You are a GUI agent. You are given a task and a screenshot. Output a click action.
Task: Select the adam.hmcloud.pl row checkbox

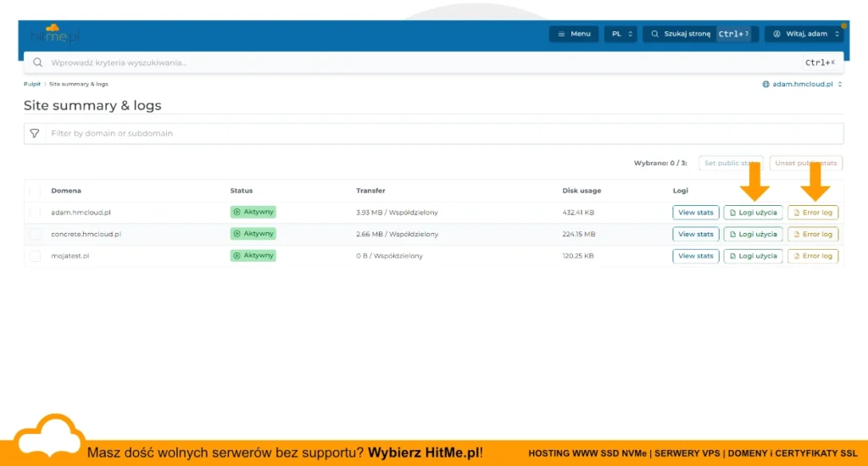point(35,213)
